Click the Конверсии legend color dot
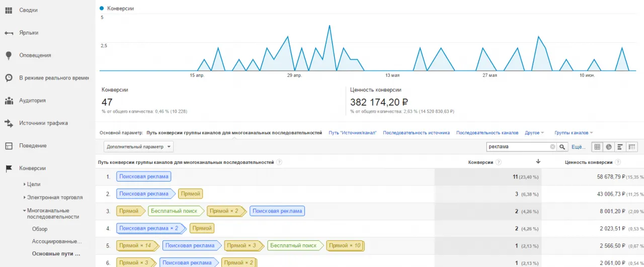 [x=102, y=9]
